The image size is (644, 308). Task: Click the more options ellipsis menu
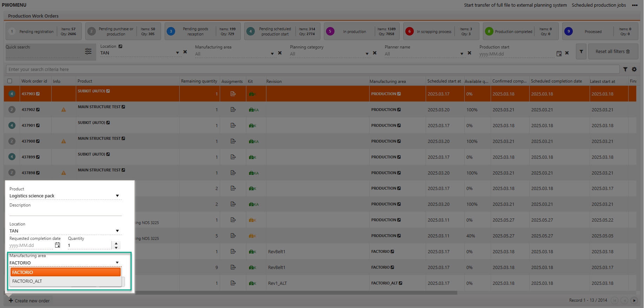pyautogui.click(x=635, y=5)
